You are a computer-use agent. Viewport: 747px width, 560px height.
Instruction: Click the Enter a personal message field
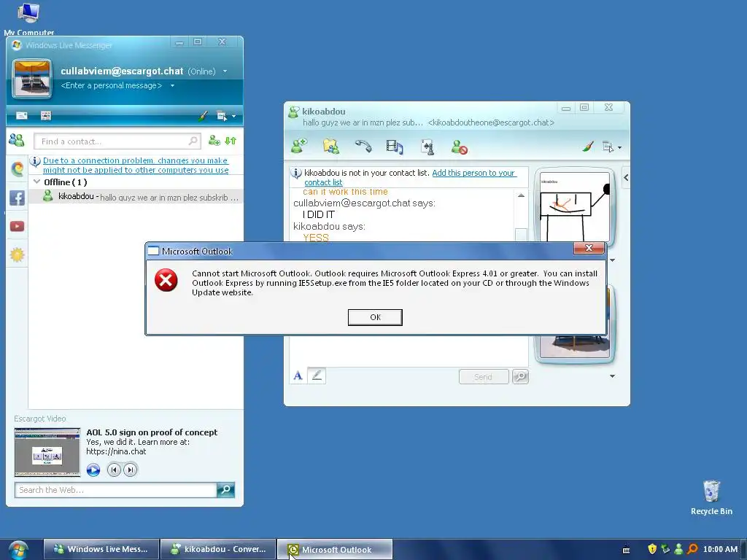click(x=112, y=86)
